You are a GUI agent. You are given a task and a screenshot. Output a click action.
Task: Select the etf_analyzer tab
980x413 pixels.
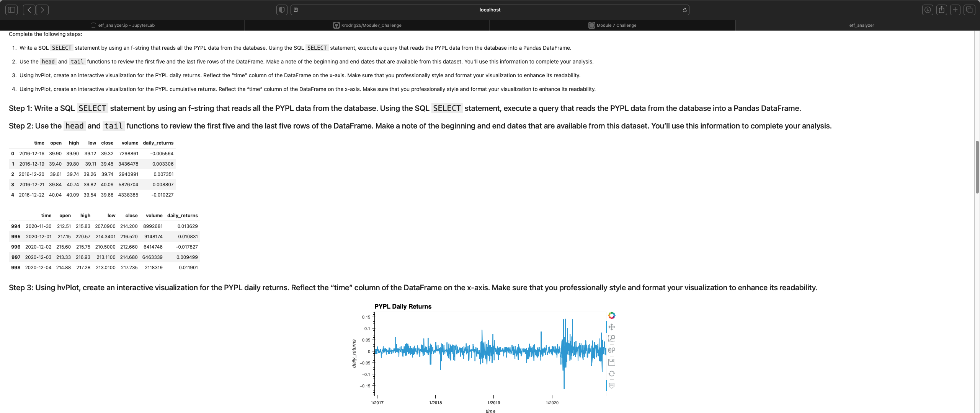click(x=857, y=25)
